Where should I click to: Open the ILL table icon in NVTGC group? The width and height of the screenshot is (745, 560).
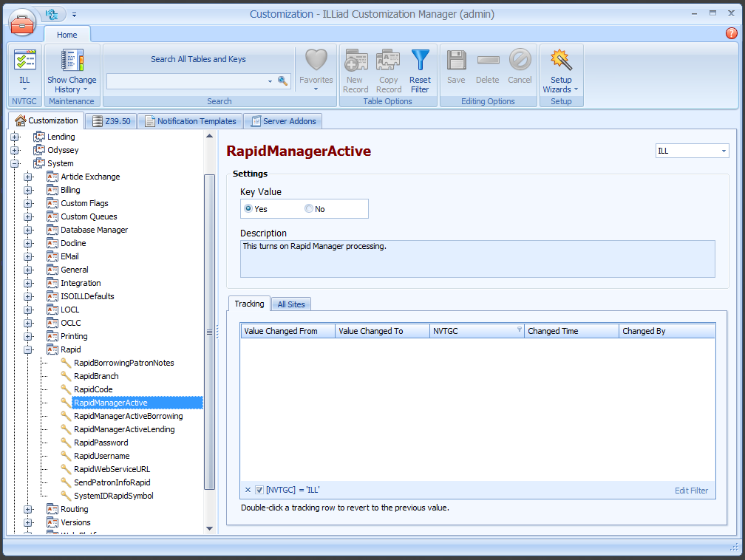[24, 59]
